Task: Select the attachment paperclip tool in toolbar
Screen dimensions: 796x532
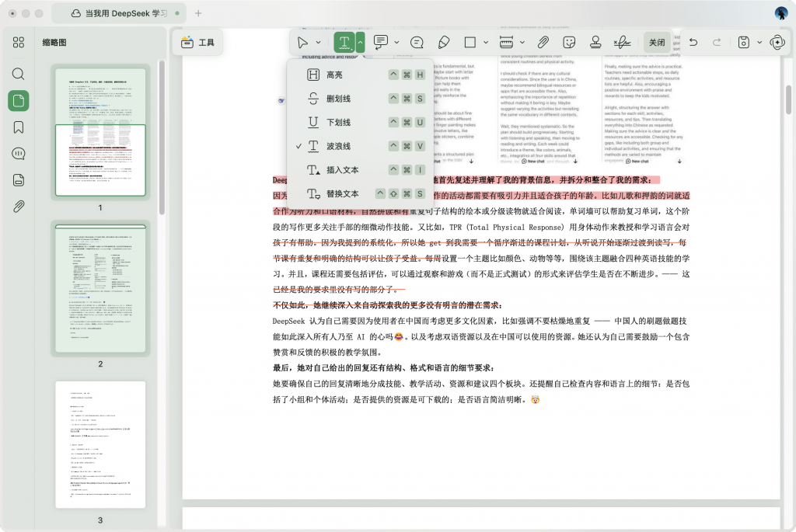Action: pos(543,43)
